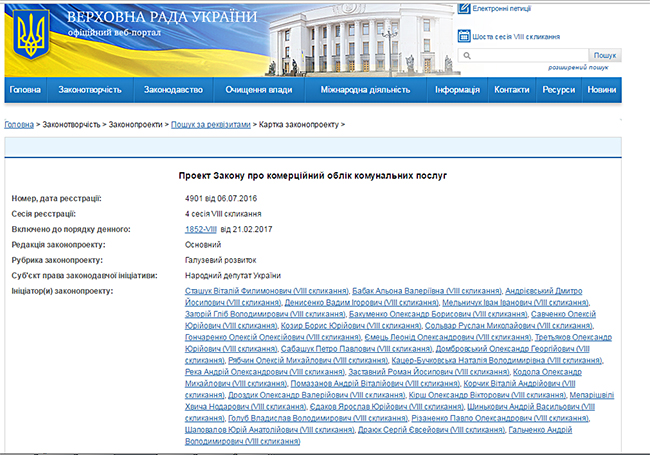
Task: Open the розширений пошук advanced search link
Action: (577, 68)
